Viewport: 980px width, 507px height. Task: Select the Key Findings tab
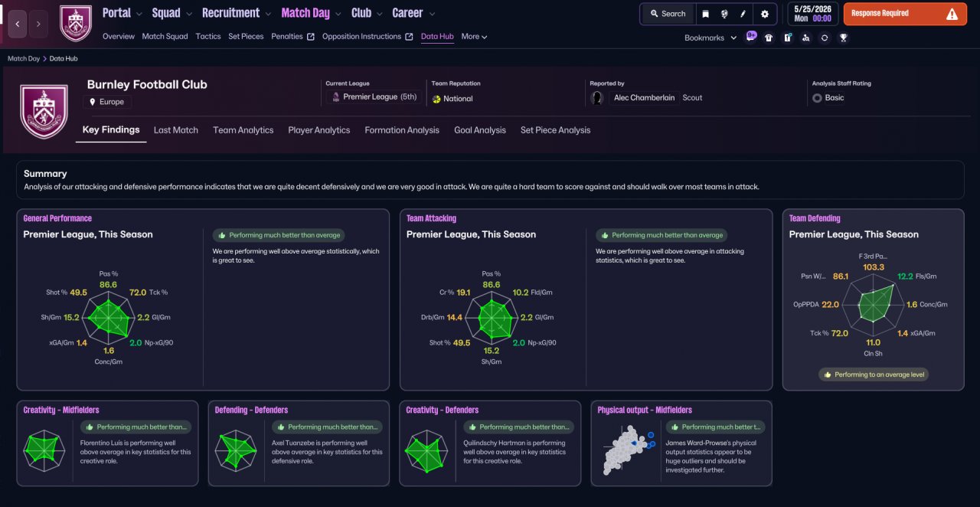coord(111,129)
